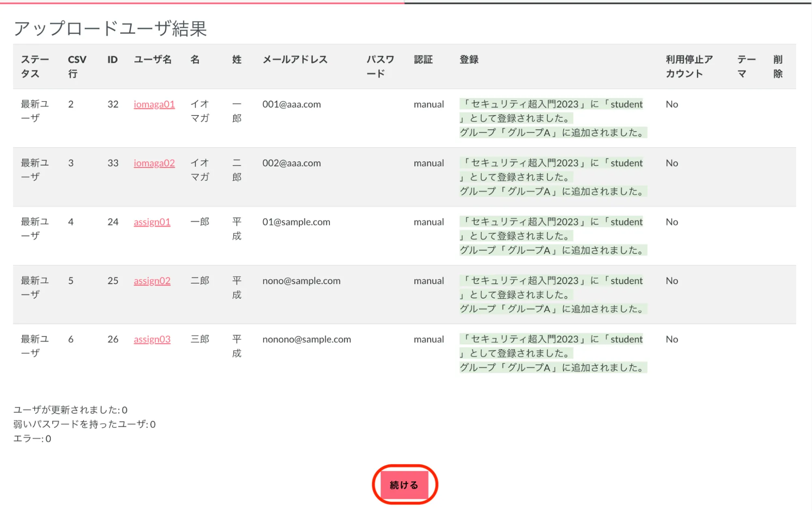Select the ユーザ名 column header
Viewport: 812px width, 511px height.
pos(153,60)
